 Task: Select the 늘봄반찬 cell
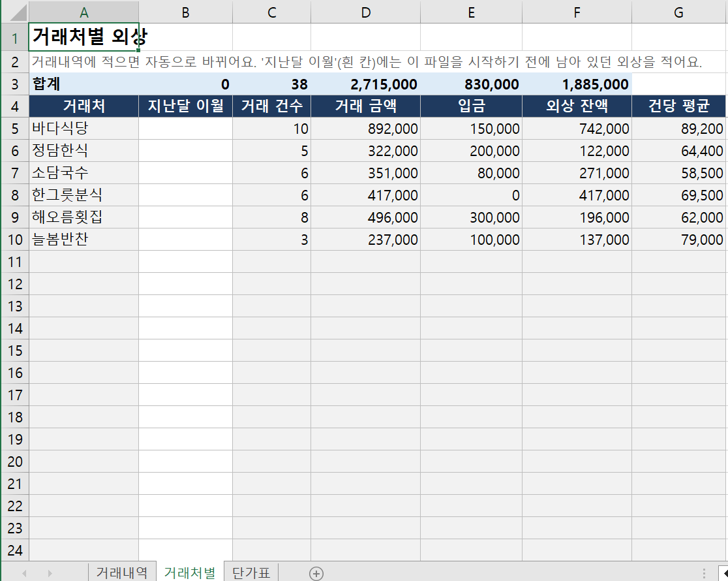coord(83,240)
